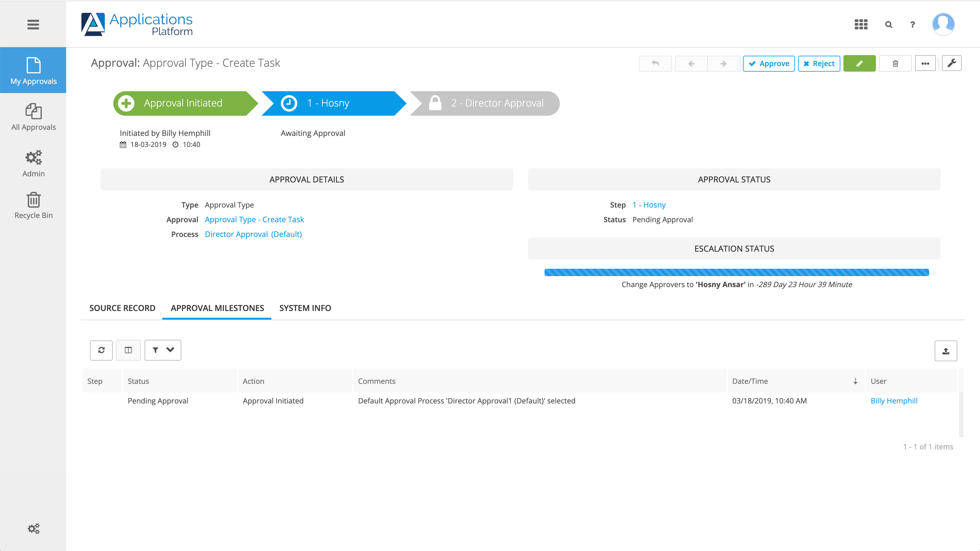Viewport: 980px width, 551px height.
Task: Switch to the System Info tab
Action: point(305,308)
